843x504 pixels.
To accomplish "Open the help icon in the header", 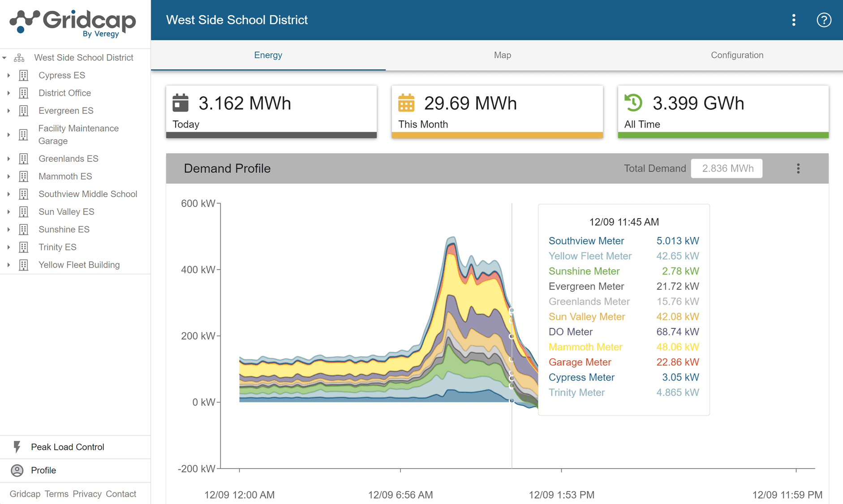I will (x=824, y=20).
